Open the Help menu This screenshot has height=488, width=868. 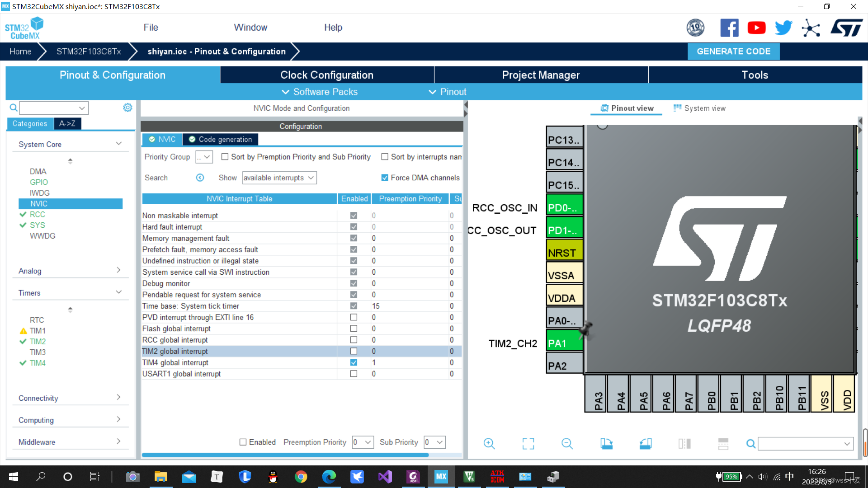(333, 28)
